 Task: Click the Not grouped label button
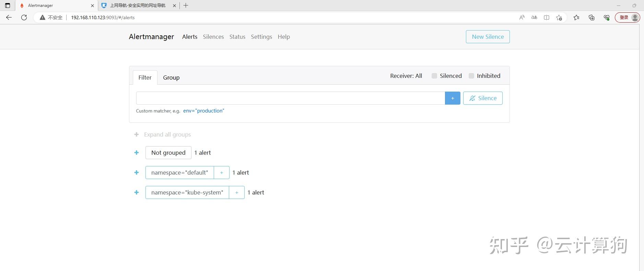pyautogui.click(x=168, y=153)
